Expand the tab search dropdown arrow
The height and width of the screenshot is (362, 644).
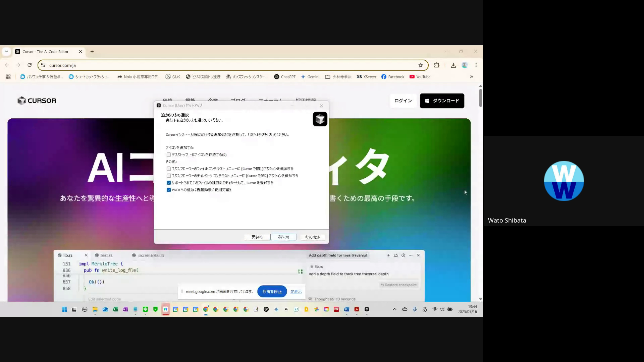tap(6, 52)
